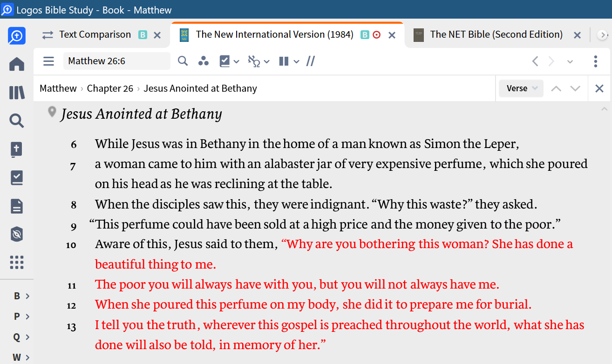Click Chapter 26 in the breadcrumb
This screenshot has width=612, height=364.
(110, 88)
